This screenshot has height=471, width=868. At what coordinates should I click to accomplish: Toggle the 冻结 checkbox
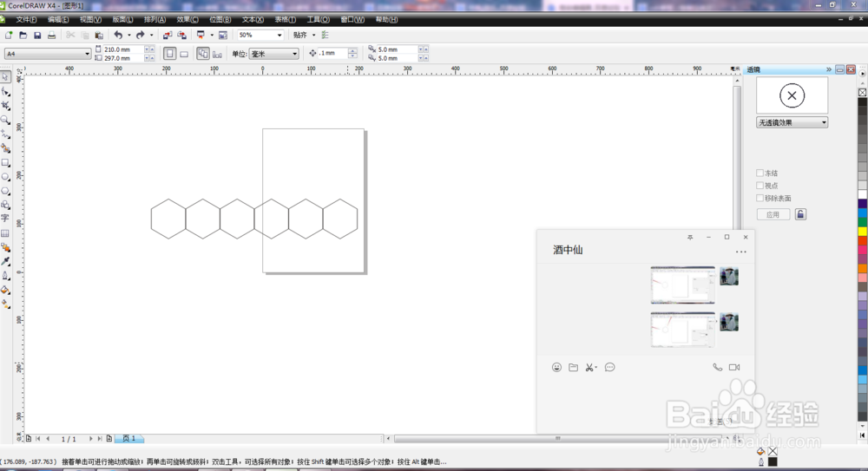[x=759, y=173]
